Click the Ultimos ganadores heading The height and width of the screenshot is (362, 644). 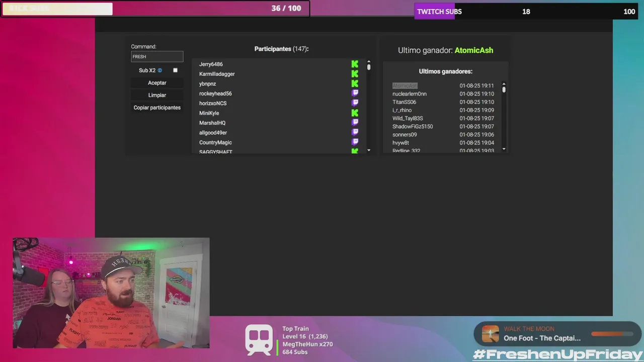click(x=446, y=71)
